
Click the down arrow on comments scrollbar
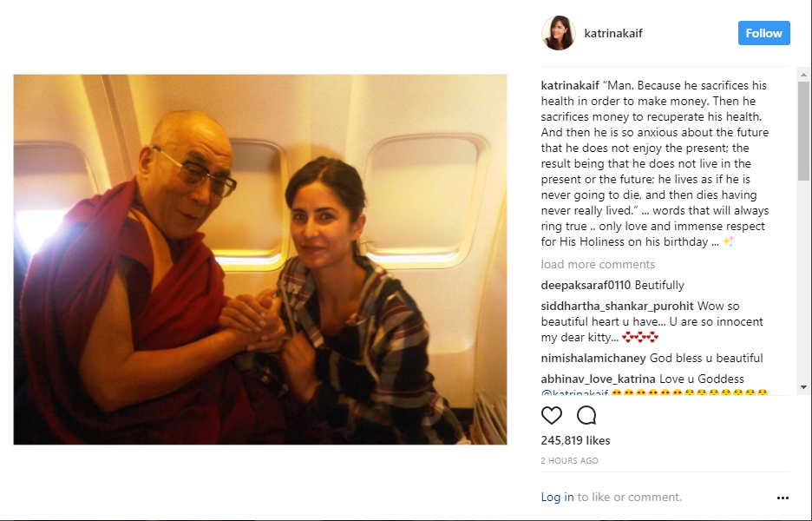point(803,387)
